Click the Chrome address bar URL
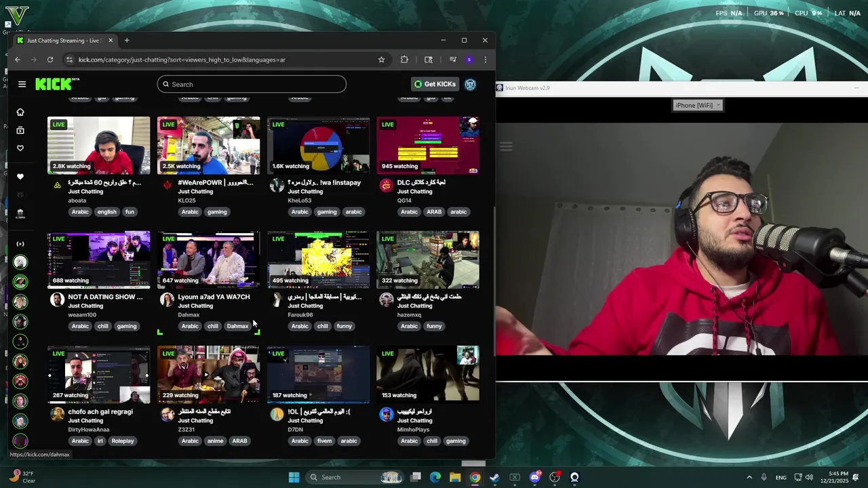Viewport: 868px width, 488px height. (182, 60)
